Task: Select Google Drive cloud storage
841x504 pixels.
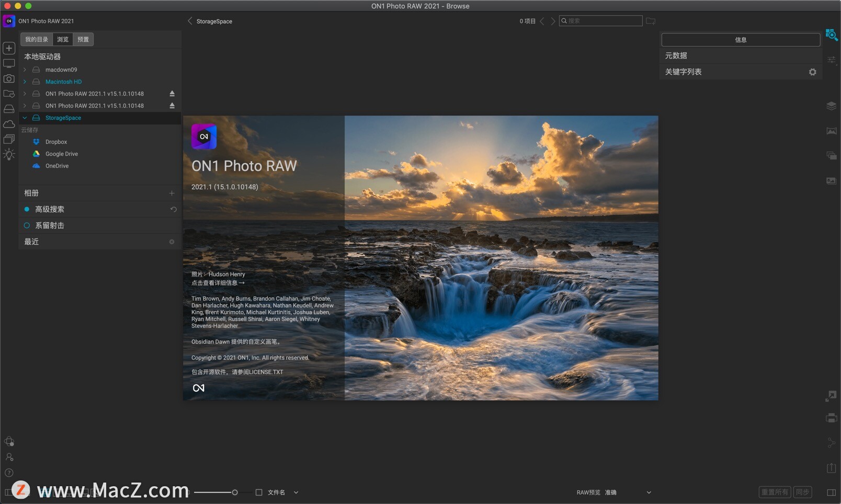Action: (x=61, y=154)
